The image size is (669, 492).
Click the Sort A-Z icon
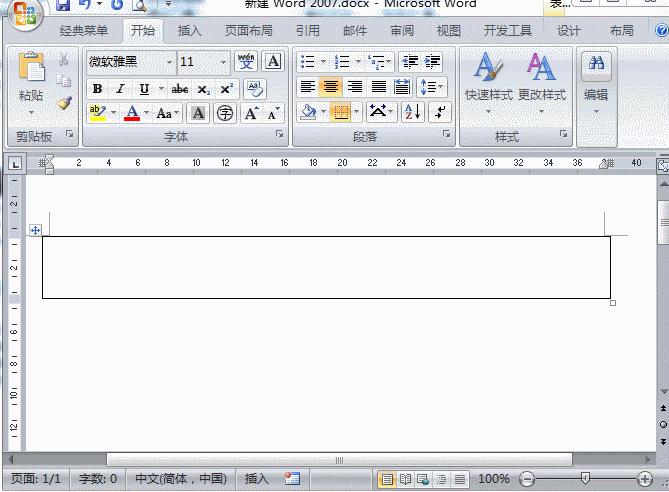point(412,112)
